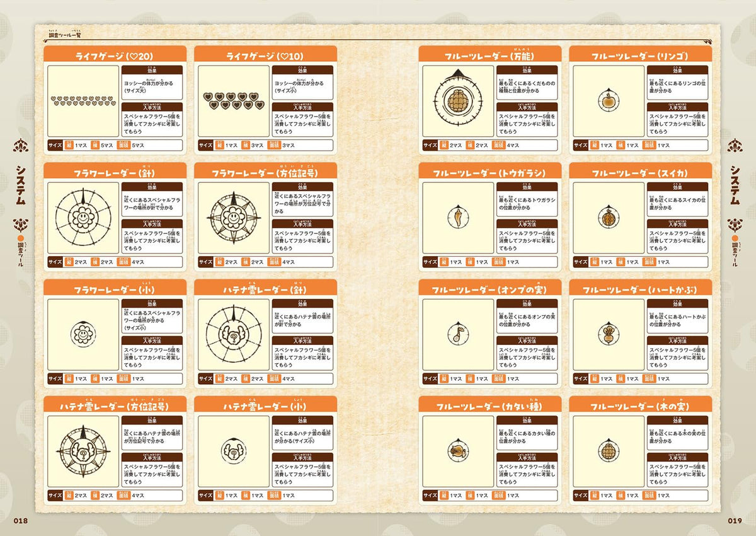Screen dimensions: 756x536
Task: Select the ハテナ雲レーダー(方位記号) compass cloud image
Action: click(x=83, y=452)
